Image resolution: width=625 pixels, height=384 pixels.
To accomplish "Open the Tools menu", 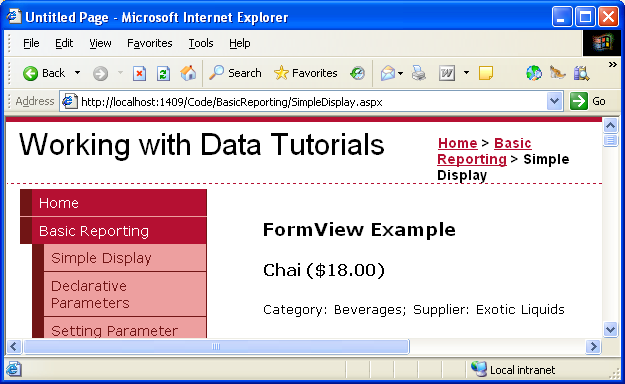I will click(201, 43).
